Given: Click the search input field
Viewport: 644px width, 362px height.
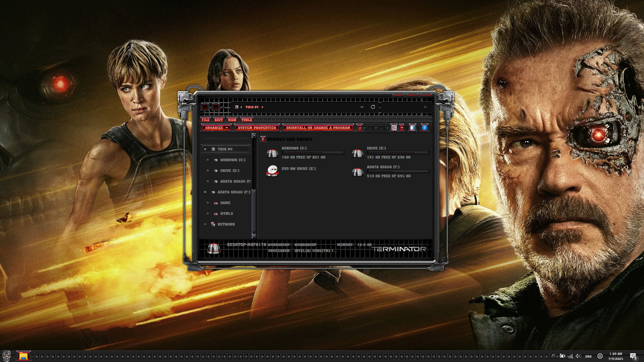Looking at the screenshot, I should point(402,107).
